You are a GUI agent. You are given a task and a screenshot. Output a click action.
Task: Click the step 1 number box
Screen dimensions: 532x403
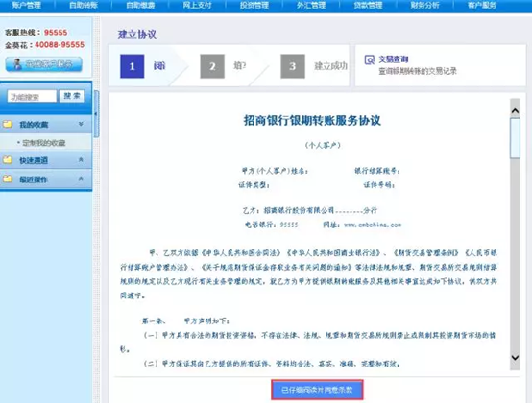click(x=132, y=66)
